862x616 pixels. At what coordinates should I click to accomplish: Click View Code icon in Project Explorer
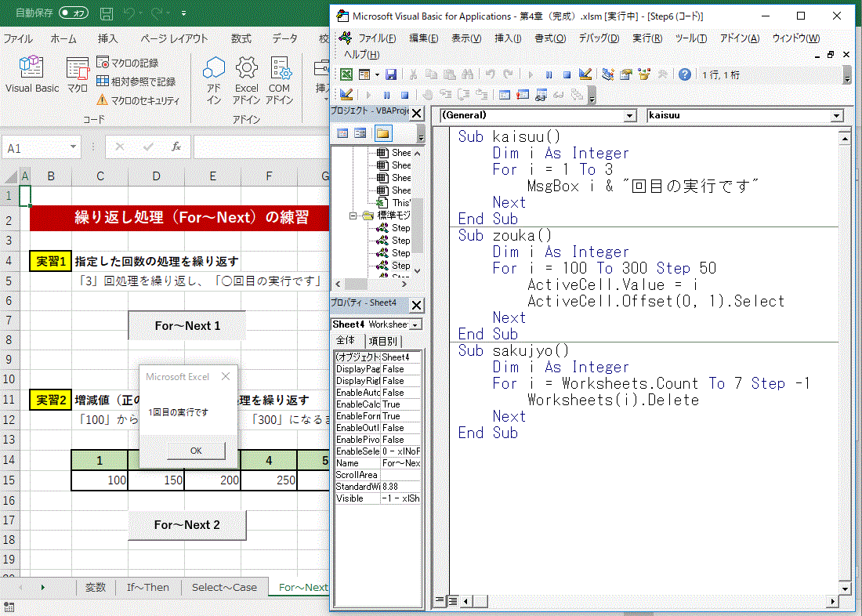tap(342, 133)
